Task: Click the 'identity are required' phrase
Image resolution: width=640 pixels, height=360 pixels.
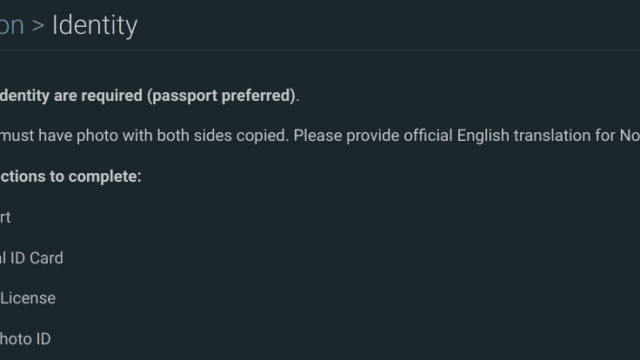Action: (x=71, y=96)
